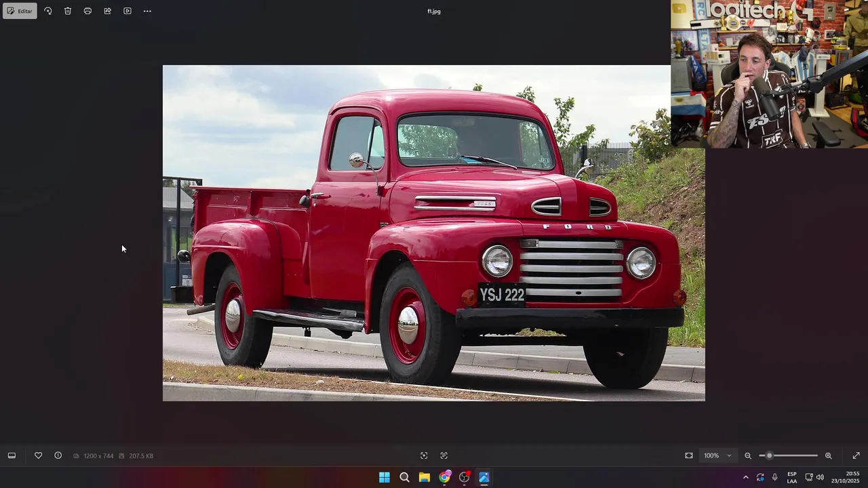Open the 20:55 clock and calendar
This screenshot has height=488, width=868.
pyautogui.click(x=845, y=477)
